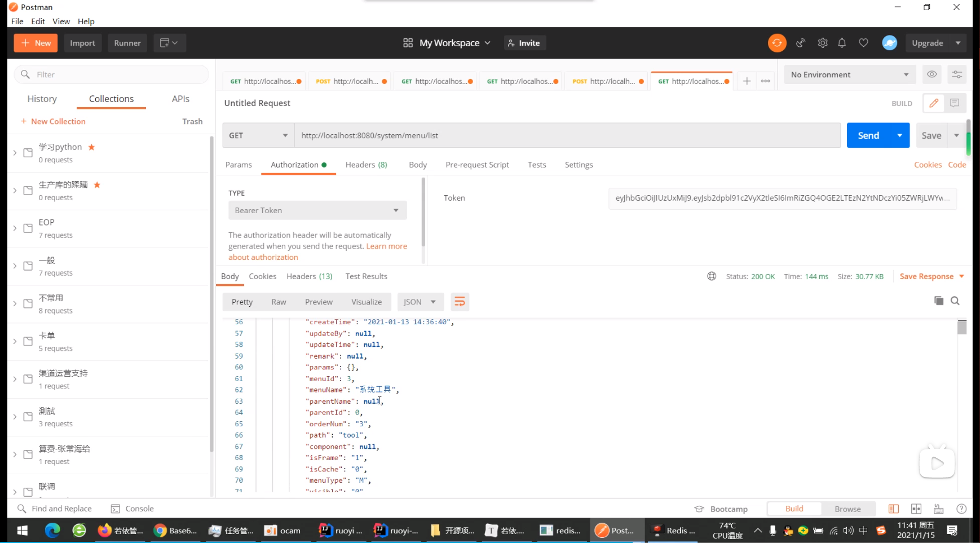Click the heart icon in header
This screenshot has width=980, height=543.
point(863,43)
